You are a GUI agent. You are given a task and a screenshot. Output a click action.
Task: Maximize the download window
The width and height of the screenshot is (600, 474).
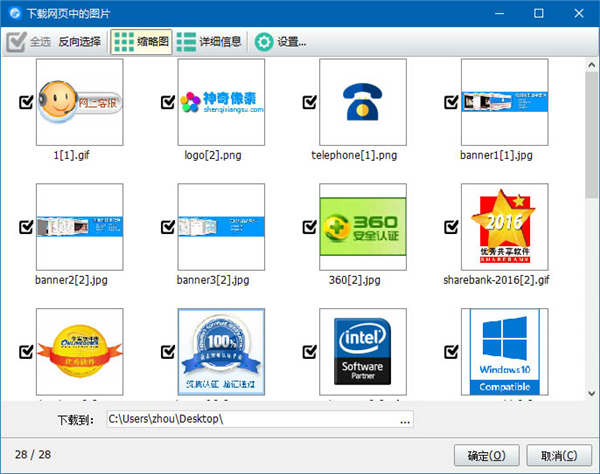point(539,14)
